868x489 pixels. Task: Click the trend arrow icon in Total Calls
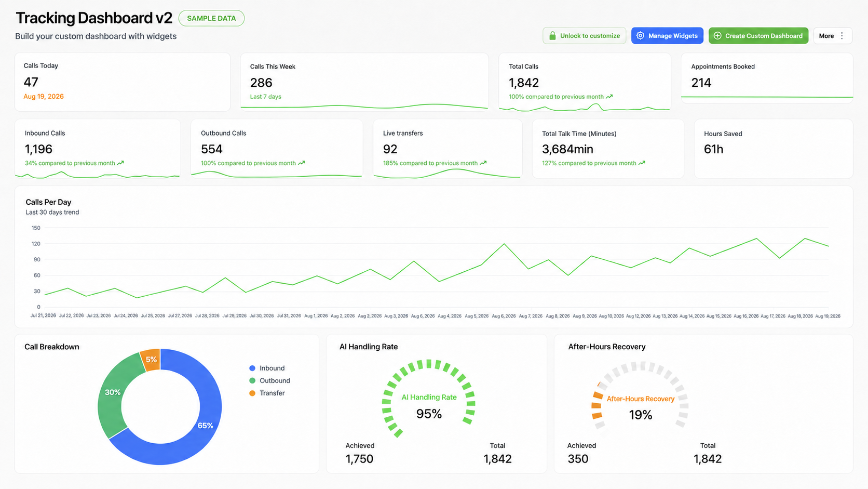click(609, 97)
